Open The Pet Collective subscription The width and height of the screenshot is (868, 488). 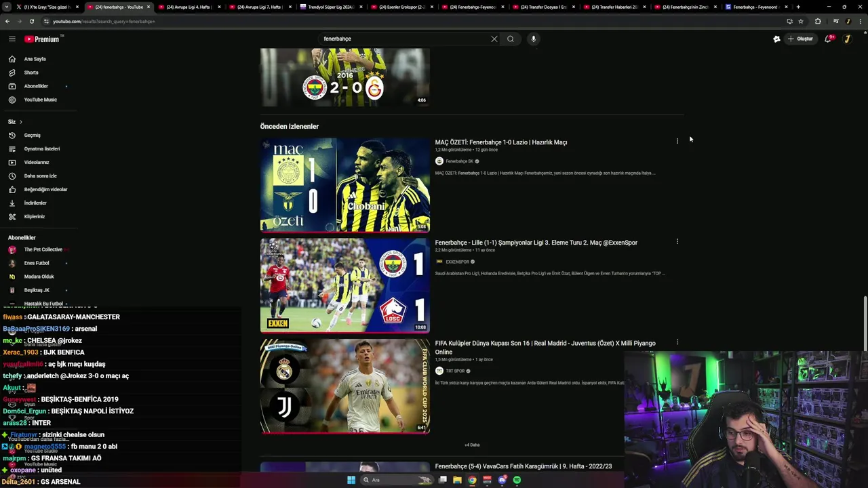pos(43,249)
